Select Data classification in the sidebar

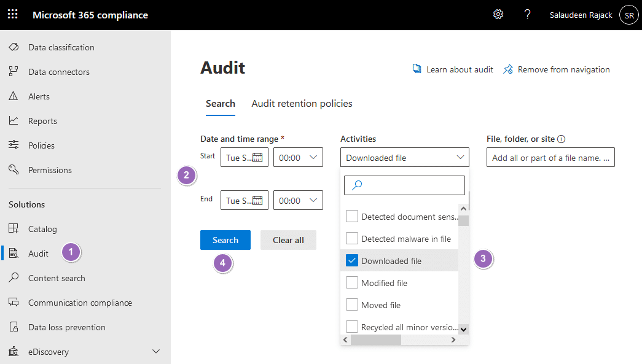click(x=61, y=47)
